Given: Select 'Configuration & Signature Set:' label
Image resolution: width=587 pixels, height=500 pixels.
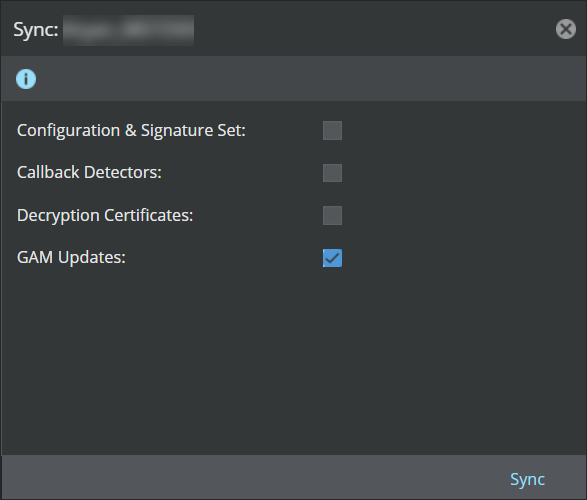Looking at the screenshot, I should [131, 131].
